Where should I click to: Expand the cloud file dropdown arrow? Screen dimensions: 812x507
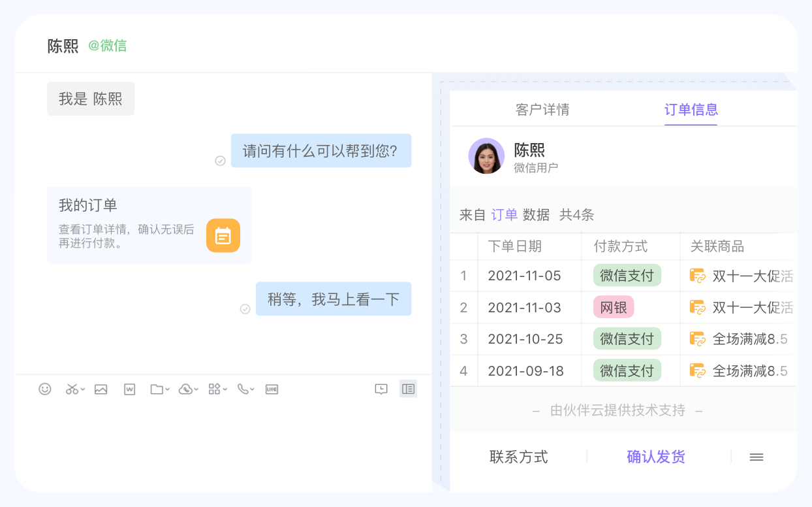pyautogui.click(x=196, y=390)
